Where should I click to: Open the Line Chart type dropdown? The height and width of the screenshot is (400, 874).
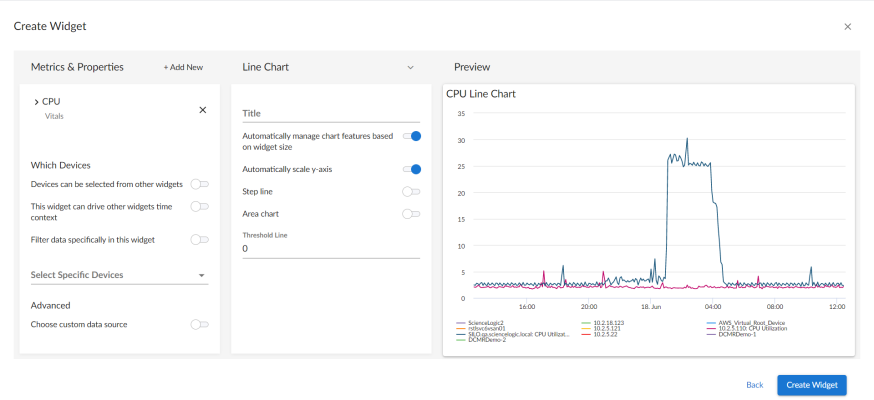point(409,67)
